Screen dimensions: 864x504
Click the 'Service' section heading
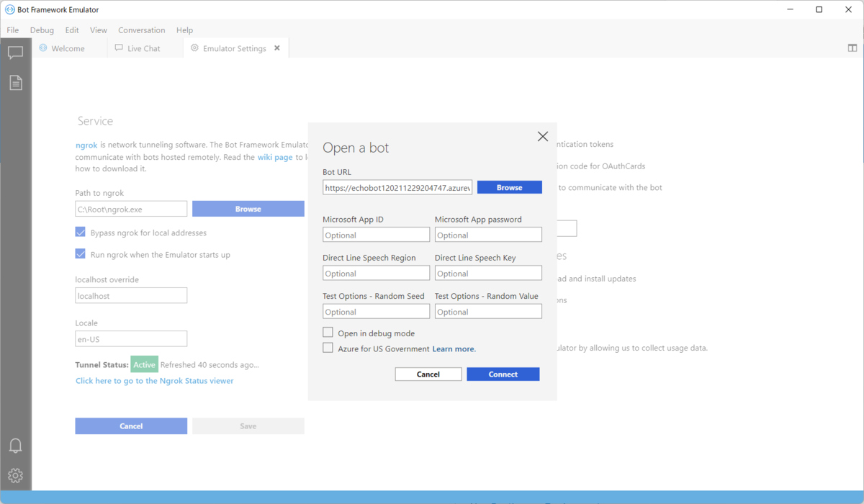pyautogui.click(x=95, y=121)
